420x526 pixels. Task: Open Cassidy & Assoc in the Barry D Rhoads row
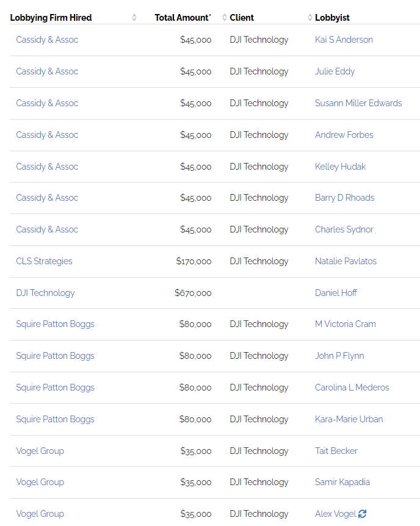(47, 198)
